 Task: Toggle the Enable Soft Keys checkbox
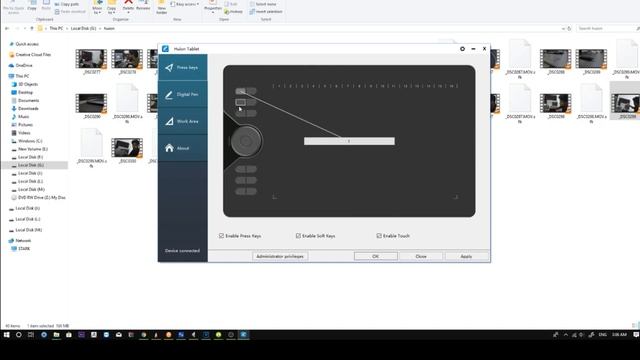click(x=298, y=236)
